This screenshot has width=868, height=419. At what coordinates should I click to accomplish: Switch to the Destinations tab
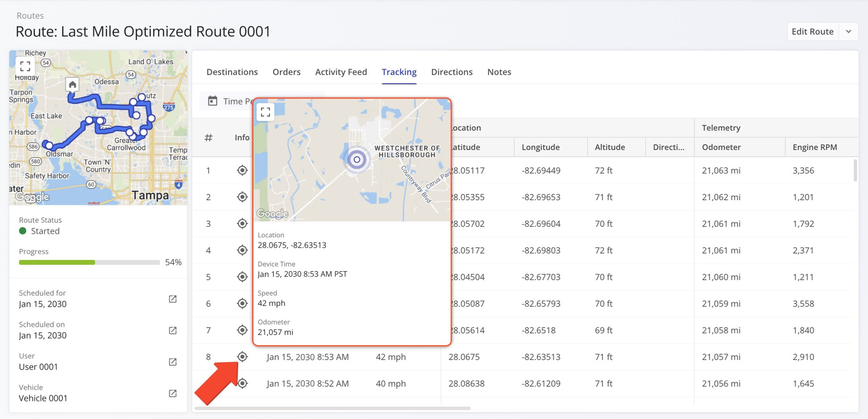(x=232, y=72)
